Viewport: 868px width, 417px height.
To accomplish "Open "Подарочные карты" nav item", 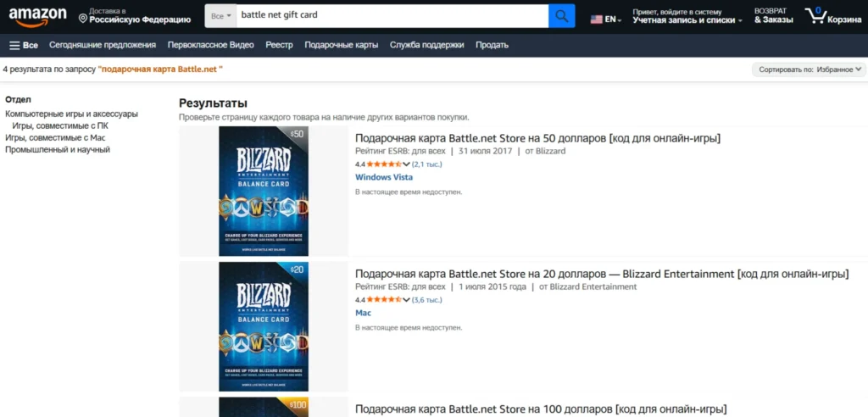I will pyautogui.click(x=342, y=46).
